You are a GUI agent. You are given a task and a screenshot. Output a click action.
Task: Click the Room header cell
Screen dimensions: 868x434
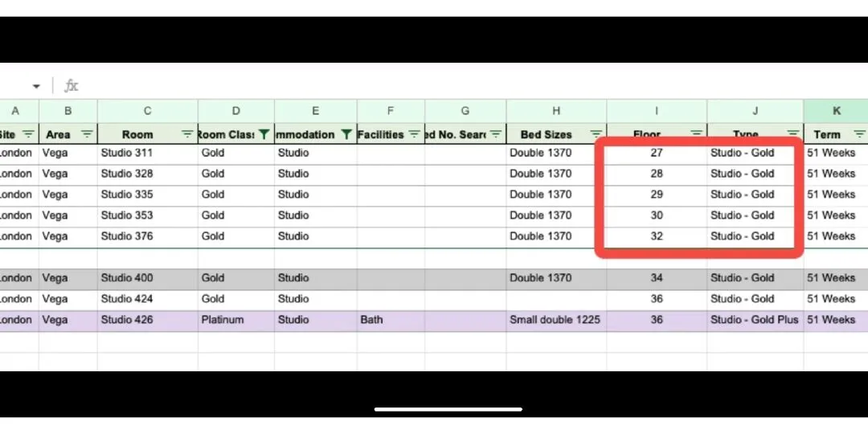[147, 134]
